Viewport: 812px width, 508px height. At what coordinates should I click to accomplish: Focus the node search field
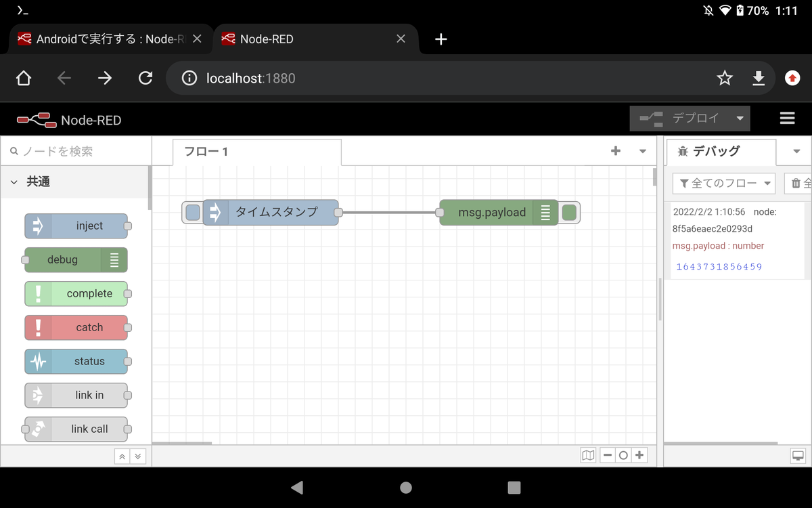point(76,151)
